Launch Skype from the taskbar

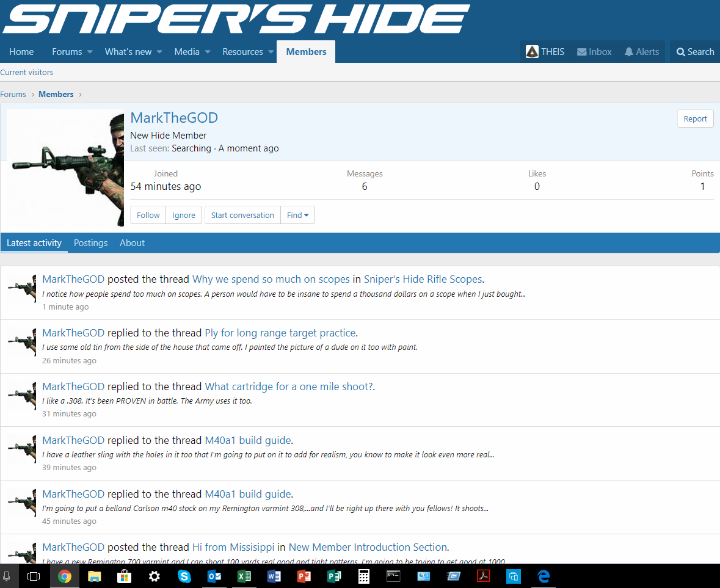pos(184,576)
